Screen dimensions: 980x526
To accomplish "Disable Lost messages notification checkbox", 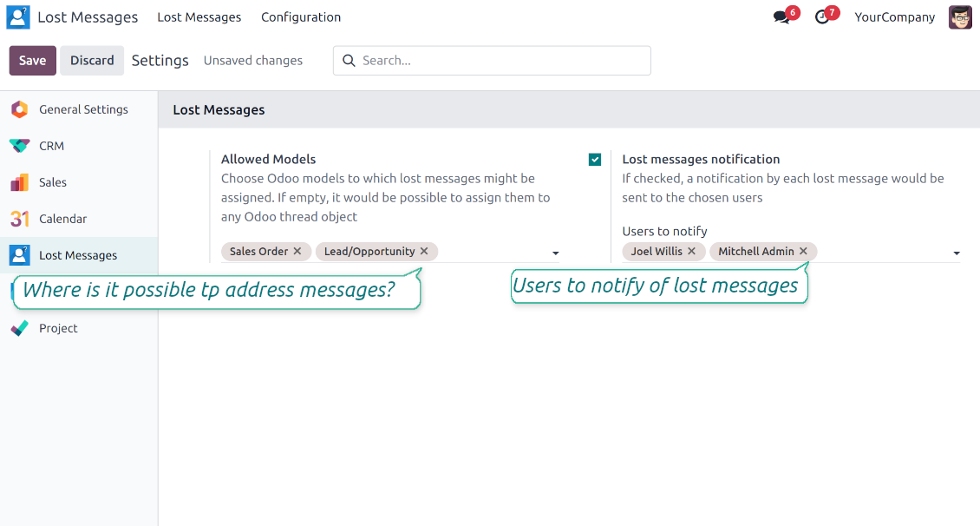I will 595,160.
